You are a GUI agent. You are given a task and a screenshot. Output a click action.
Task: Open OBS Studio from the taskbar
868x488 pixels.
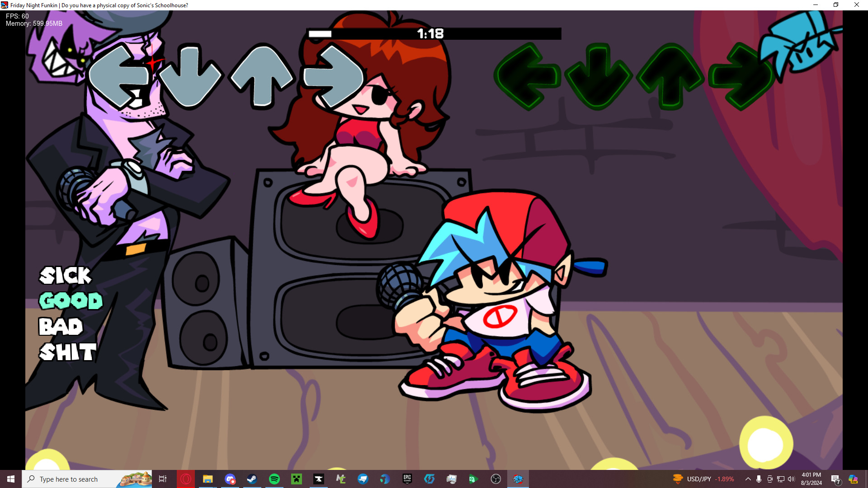click(496, 479)
